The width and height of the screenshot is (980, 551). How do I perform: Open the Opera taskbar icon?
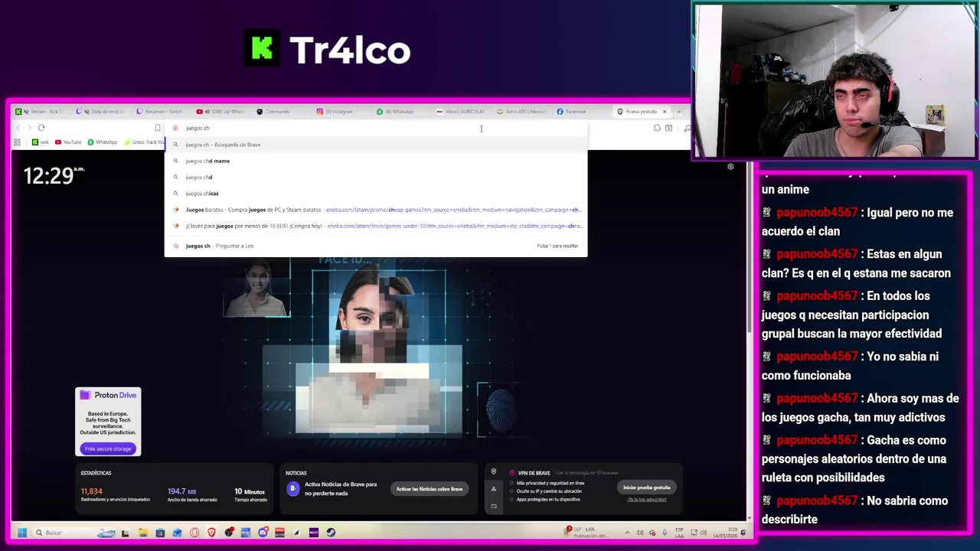(x=194, y=533)
